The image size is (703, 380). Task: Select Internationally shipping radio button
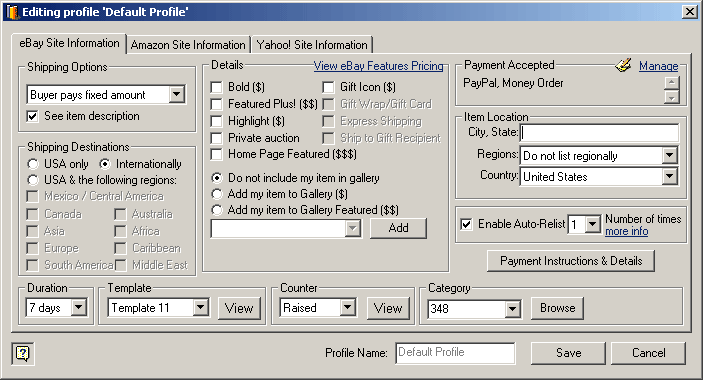point(104,164)
